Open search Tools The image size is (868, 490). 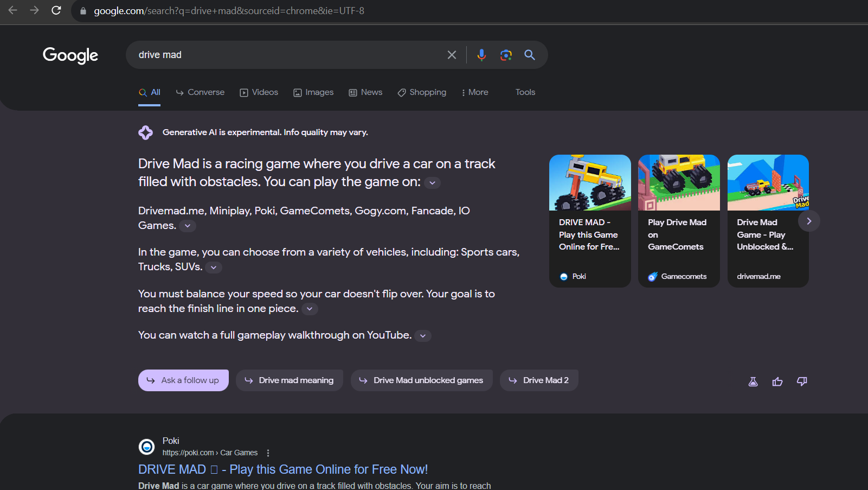pyautogui.click(x=525, y=92)
